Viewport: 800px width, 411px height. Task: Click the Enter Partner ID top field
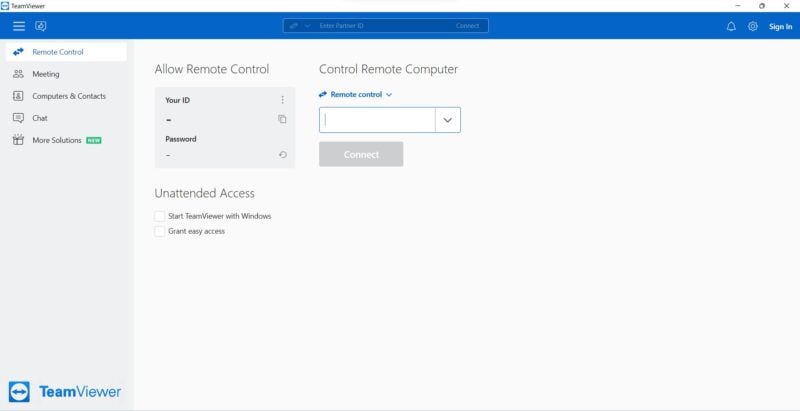point(380,26)
